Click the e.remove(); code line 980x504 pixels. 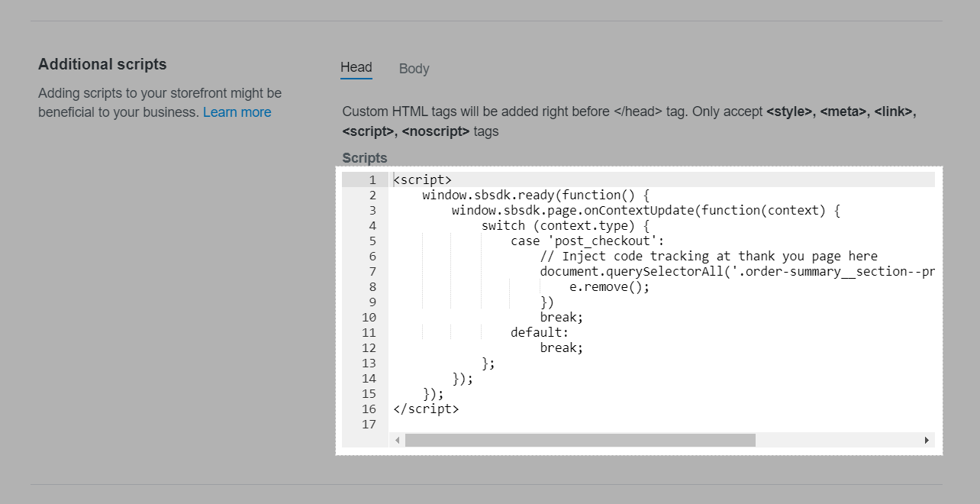609,287
